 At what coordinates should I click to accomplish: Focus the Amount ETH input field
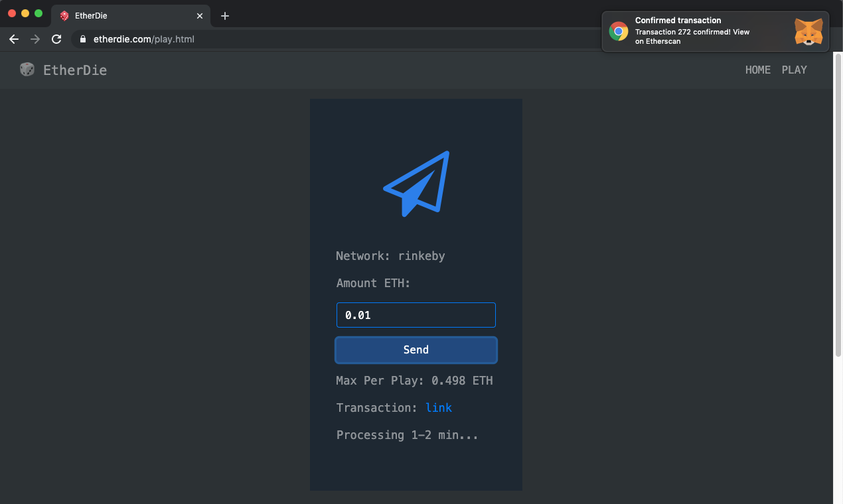point(416,315)
